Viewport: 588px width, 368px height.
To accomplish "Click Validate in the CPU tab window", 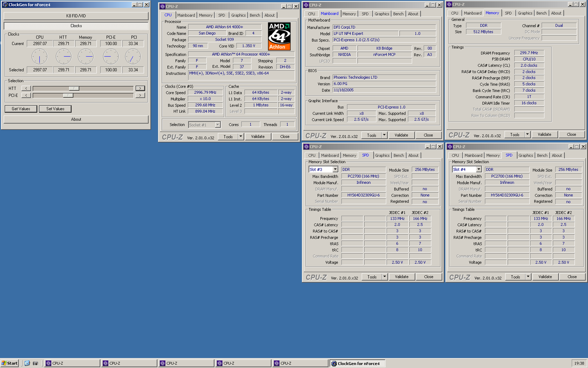I will click(258, 137).
